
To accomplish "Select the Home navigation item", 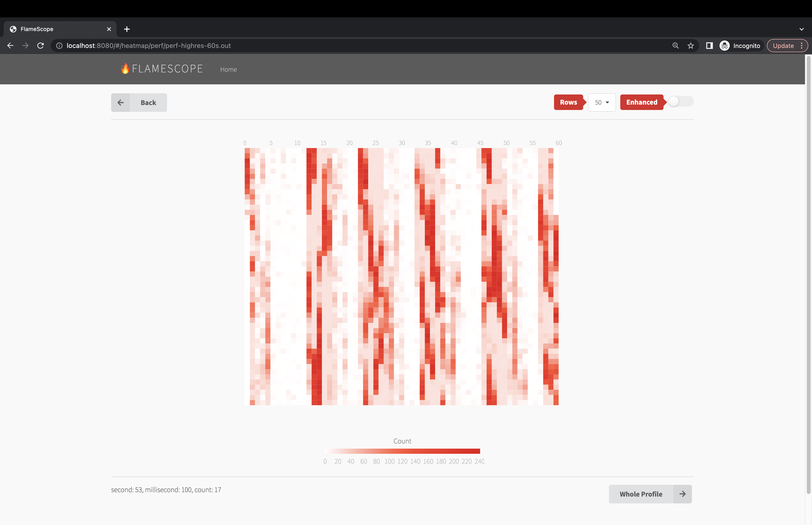I will pyautogui.click(x=228, y=69).
